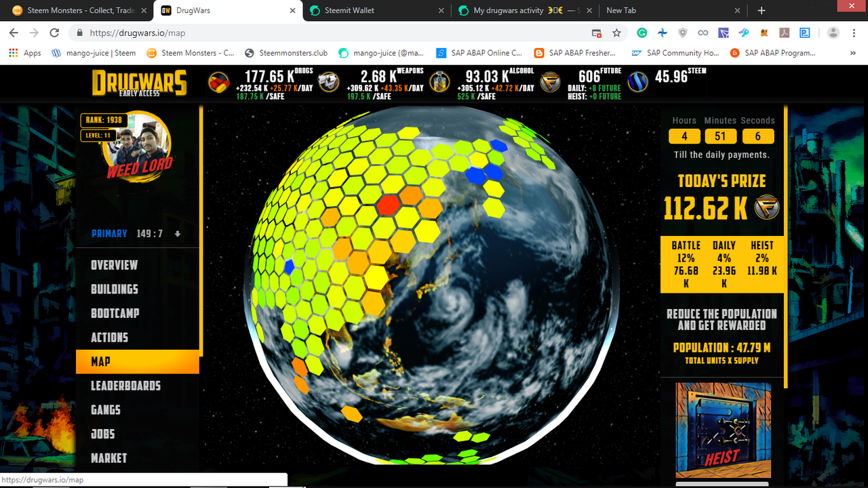The width and height of the screenshot is (868, 488).
Task: Click the drugs resource icon
Action: (x=219, y=83)
